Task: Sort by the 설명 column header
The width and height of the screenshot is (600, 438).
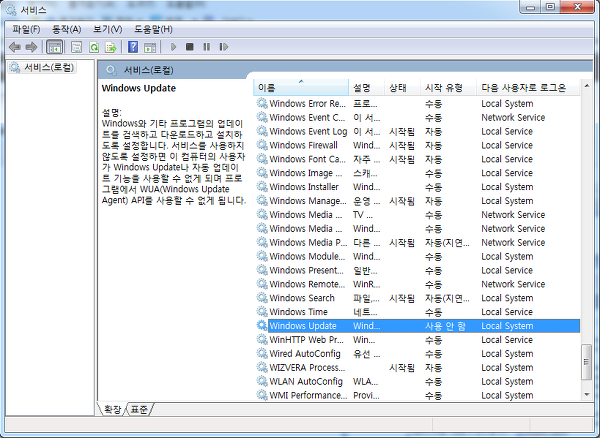Action: [x=366, y=88]
